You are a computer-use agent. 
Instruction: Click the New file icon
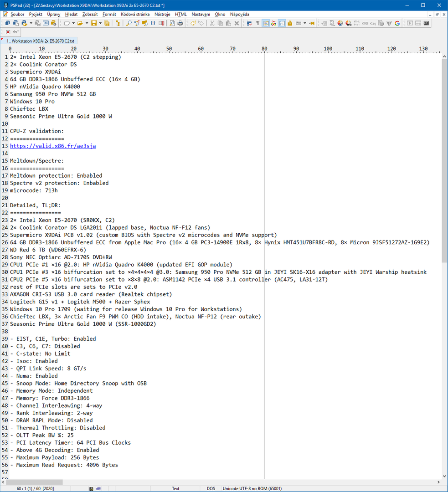67,23
